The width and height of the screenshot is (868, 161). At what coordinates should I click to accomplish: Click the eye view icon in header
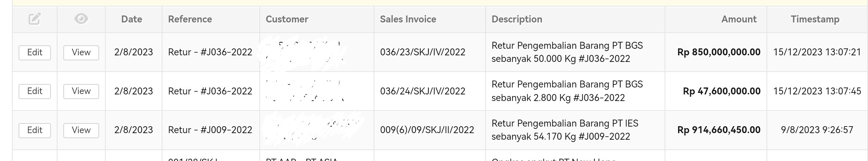[x=81, y=19]
